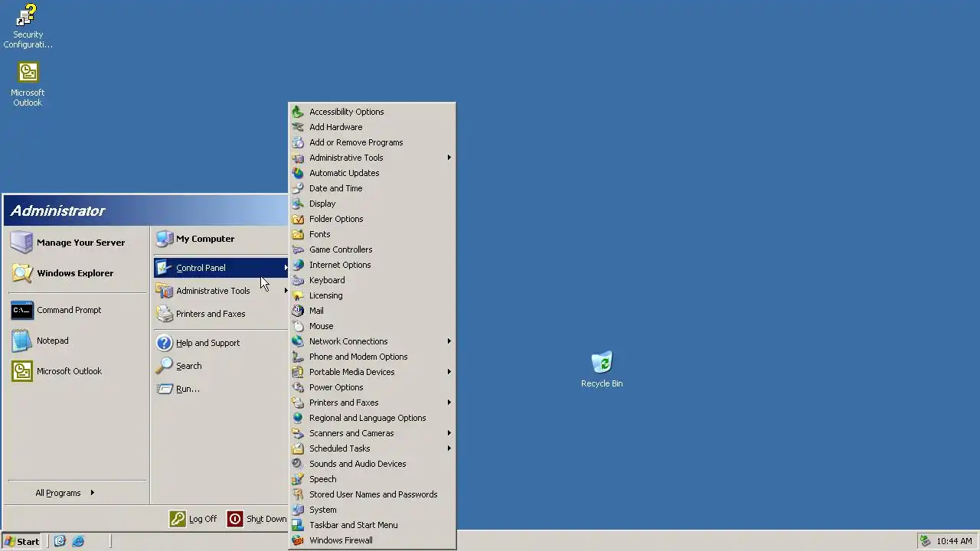Click Sounds and Audio Devices icon
This screenshot has height=551, width=980.
click(298, 464)
